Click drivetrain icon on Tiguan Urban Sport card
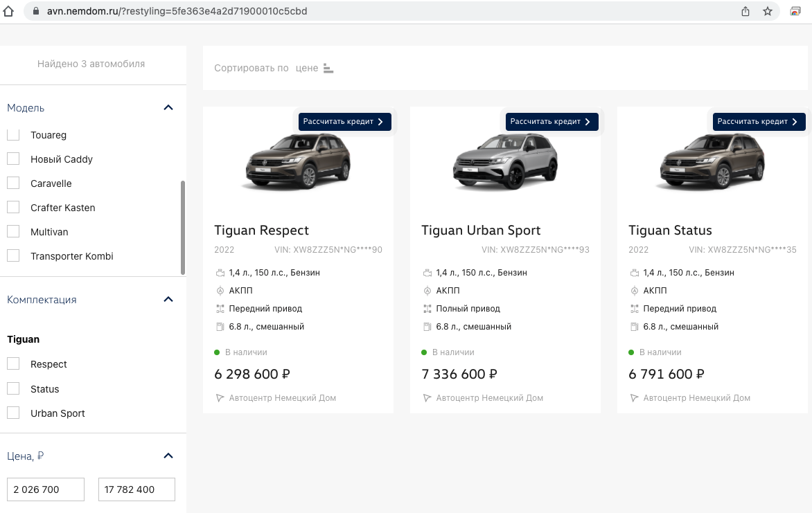 [427, 309]
